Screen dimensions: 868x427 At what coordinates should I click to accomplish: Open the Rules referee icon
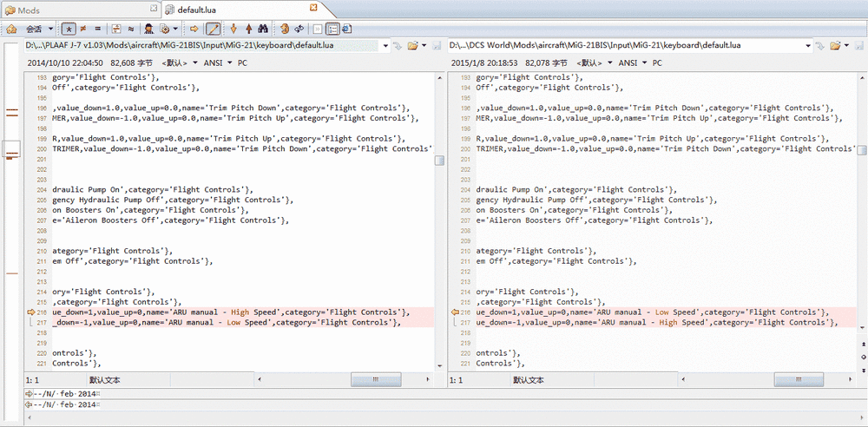pyautogui.click(x=149, y=29)
